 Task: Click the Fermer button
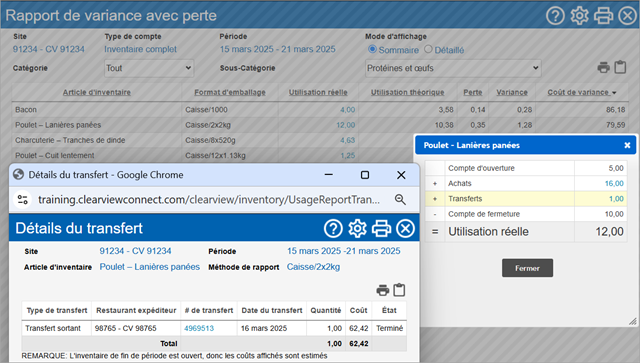527,268
